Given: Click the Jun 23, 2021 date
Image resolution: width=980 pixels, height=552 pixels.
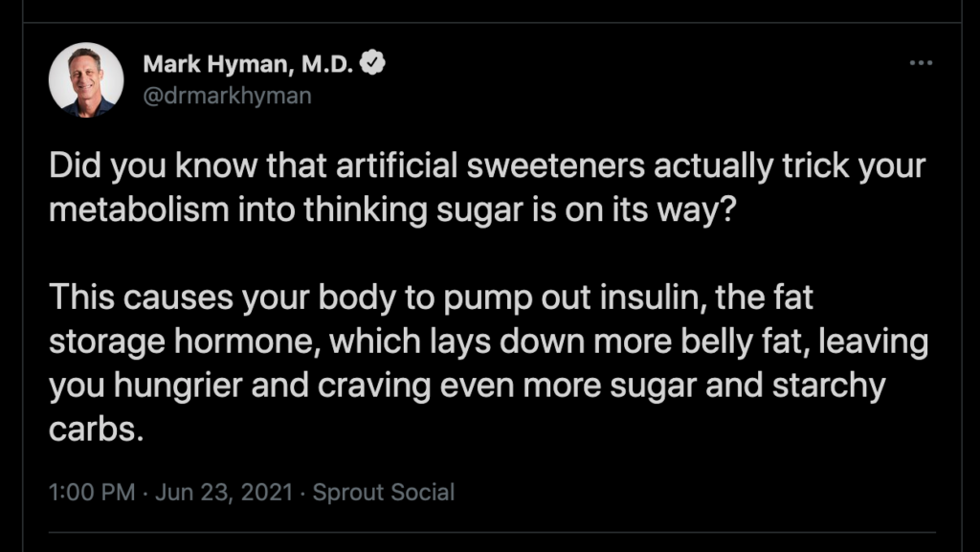Looking at the screenshot, I should 224,492.
